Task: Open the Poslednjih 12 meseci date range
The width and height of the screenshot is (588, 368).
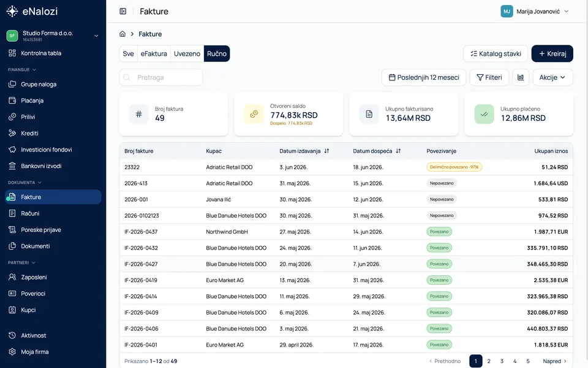Action: (424, 77)
